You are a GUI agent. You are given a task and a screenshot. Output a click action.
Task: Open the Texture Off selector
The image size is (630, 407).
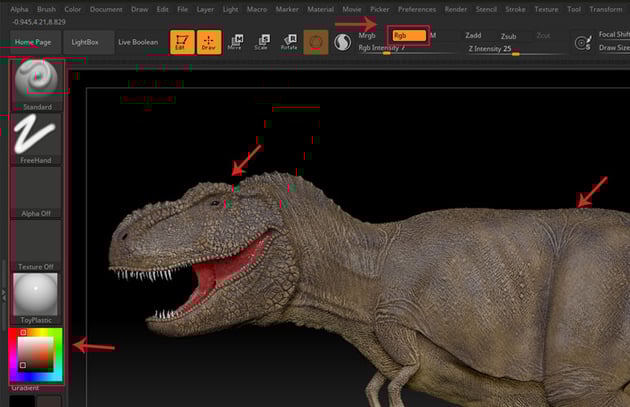37,243
